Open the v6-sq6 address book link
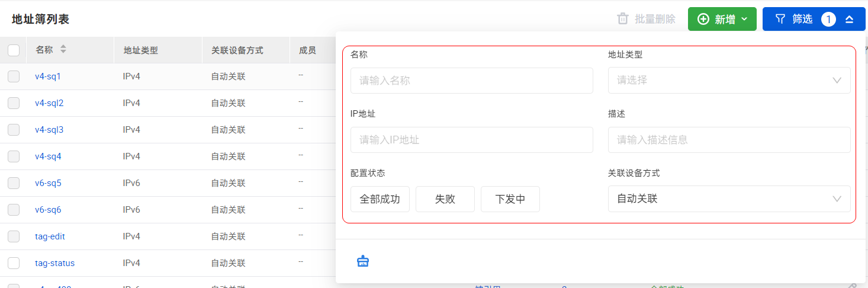This screenshot has height=288, width=868. click(48, 210)
